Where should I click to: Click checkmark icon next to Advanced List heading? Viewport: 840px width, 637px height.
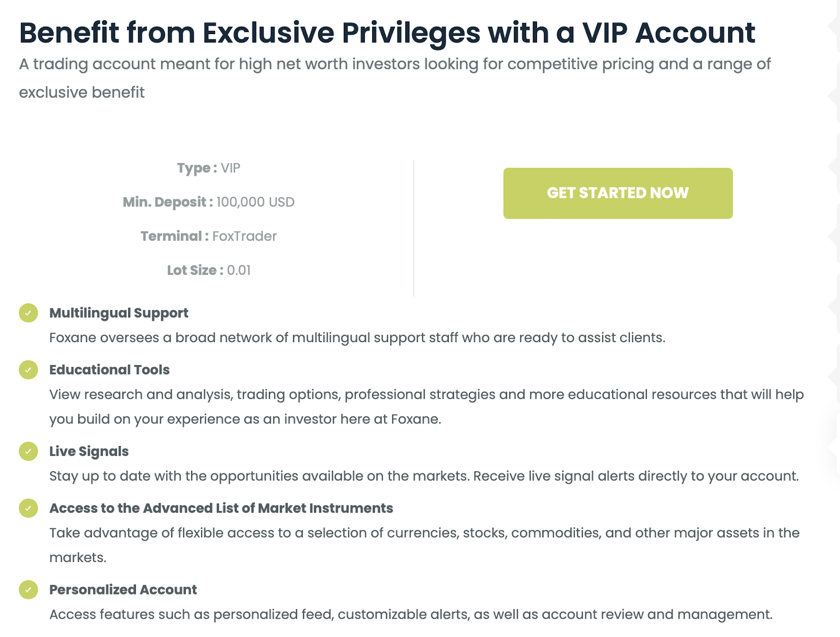28,508
